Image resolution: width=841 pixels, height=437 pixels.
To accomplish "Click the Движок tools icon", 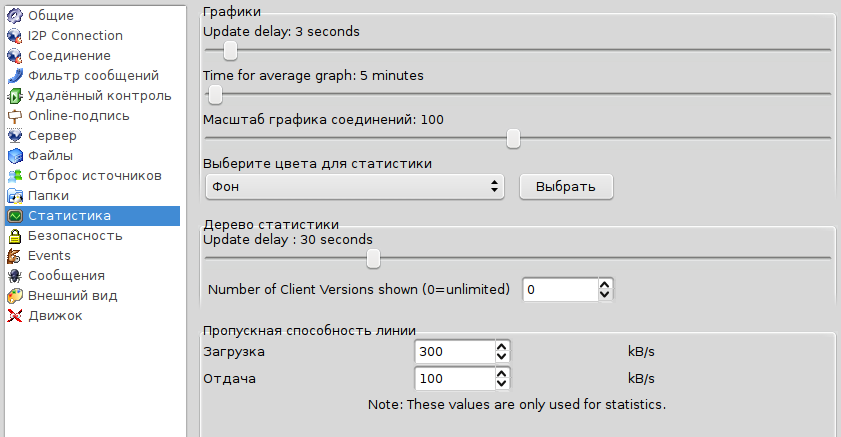I will click(x=14, y=316).
